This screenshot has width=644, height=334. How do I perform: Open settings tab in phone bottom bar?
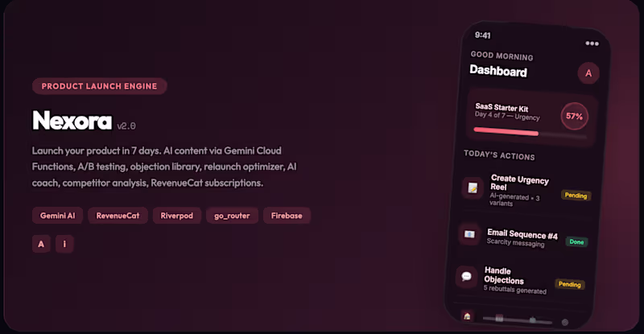[x=565, y=322]
